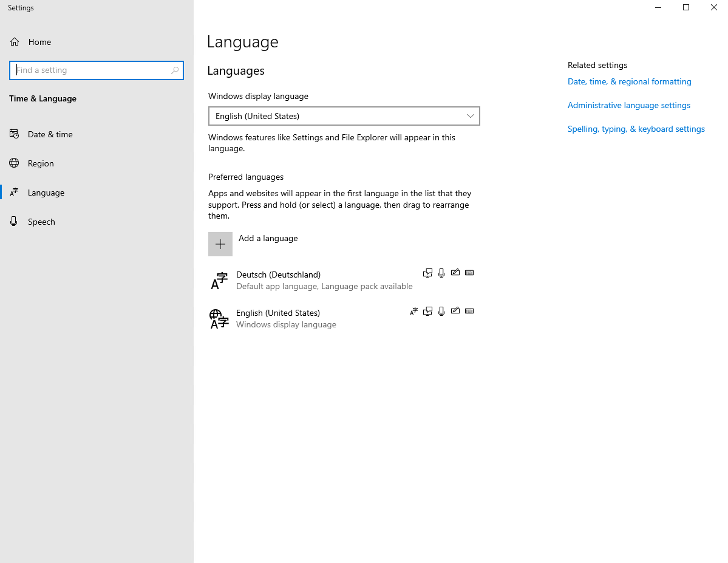Open Spelling, typing, & keyboard settings
The width and height of the screenshot is (728, 563).
tap(636, 129)
